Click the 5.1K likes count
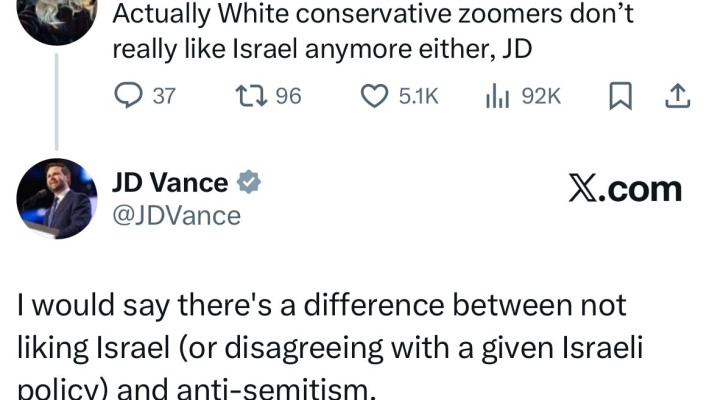 (419, 96)
